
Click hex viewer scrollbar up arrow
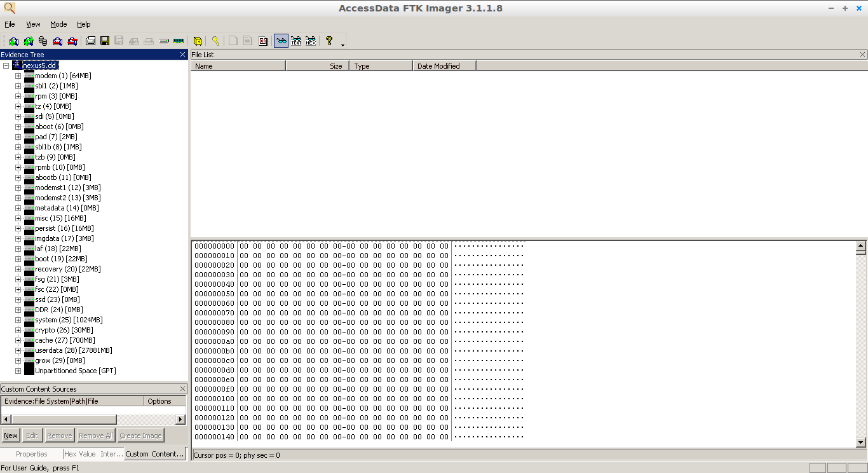[861, 245]
